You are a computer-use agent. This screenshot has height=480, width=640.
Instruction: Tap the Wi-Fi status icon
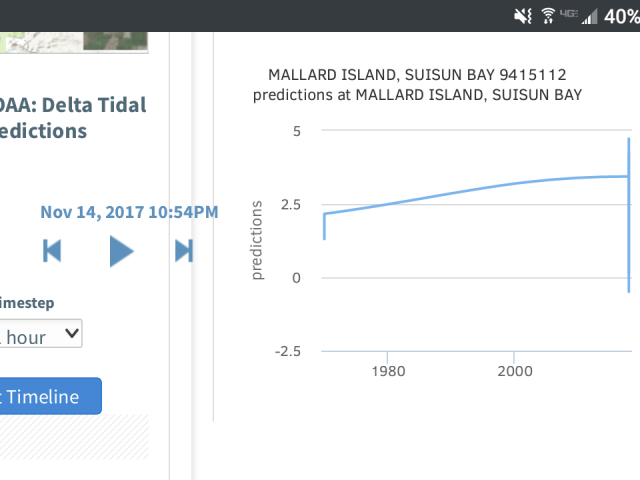[x=548, y=15]
